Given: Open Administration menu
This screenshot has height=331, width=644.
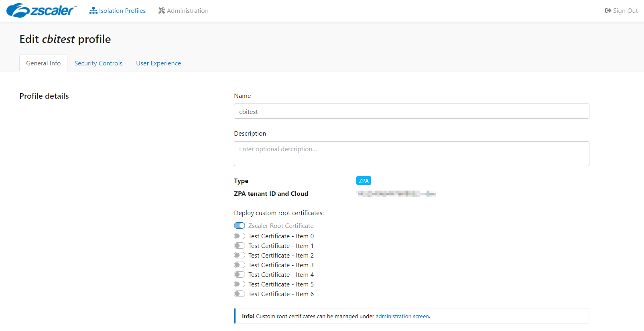Looking at the screenshot, I should (x=183, y=11).
